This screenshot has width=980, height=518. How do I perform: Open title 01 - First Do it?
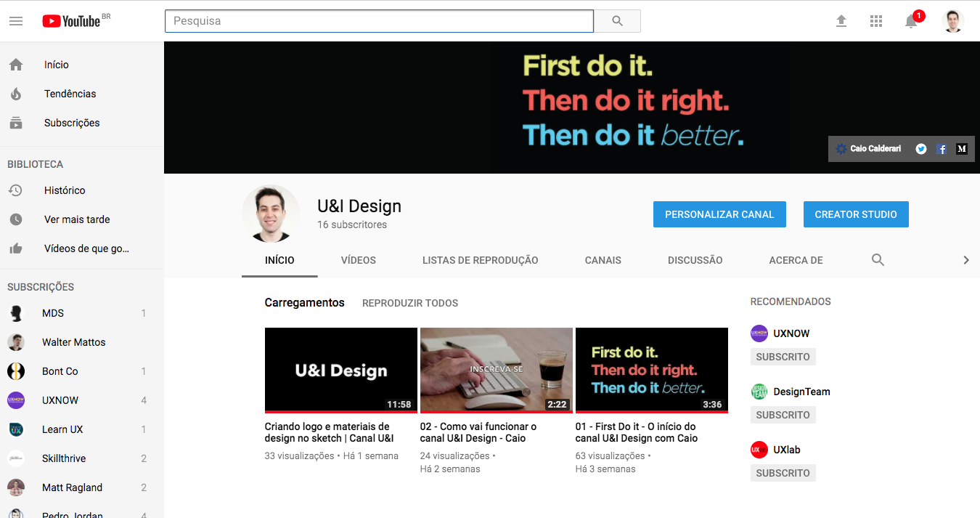click(637, 432)
